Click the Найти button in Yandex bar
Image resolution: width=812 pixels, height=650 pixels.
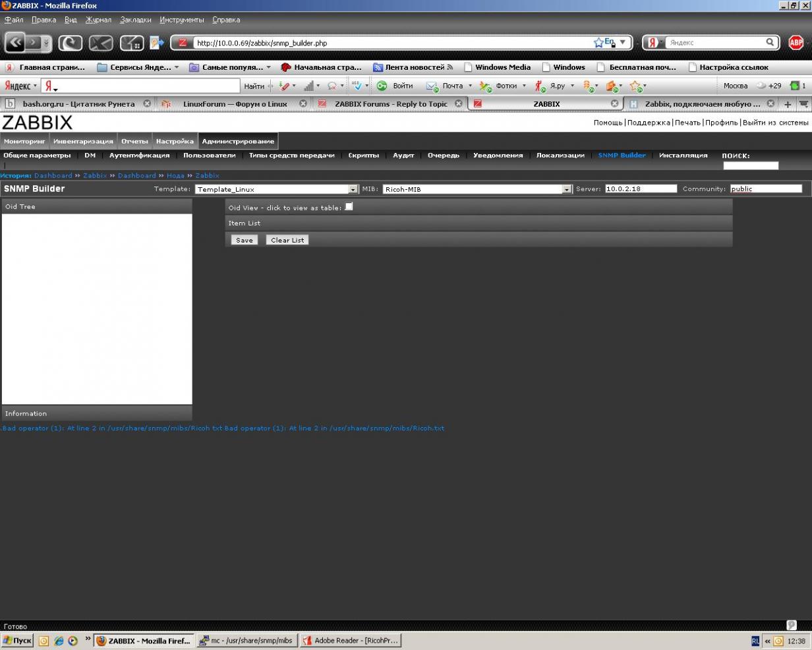(x=254, y=86)
